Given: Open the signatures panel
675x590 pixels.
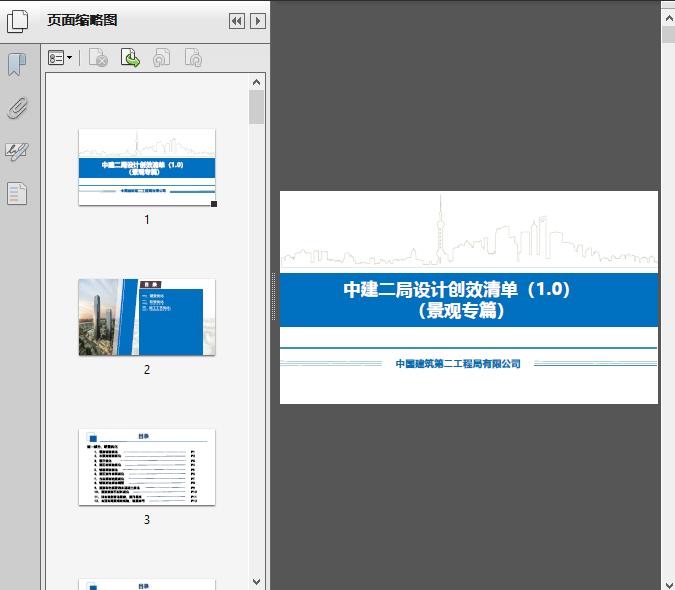Looking at the screenshot, I should coord(17,151).
